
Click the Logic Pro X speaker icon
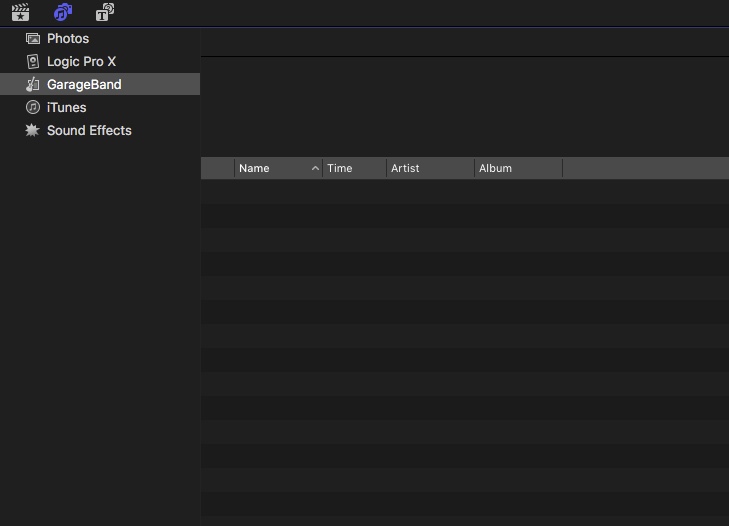pos(33,61)
